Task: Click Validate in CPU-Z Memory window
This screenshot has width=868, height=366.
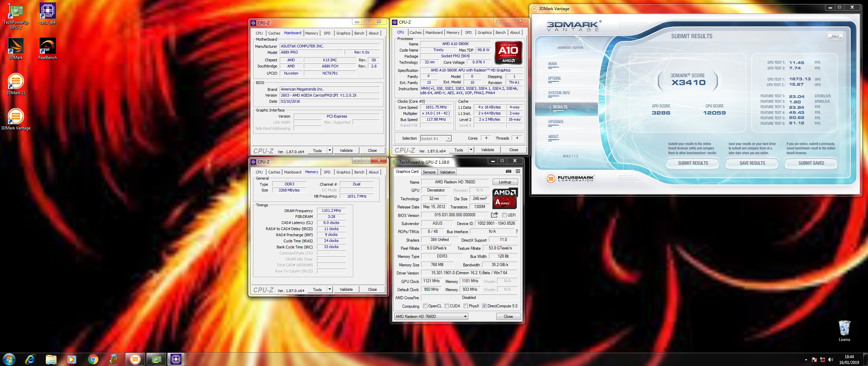Action: coord(346,289)
